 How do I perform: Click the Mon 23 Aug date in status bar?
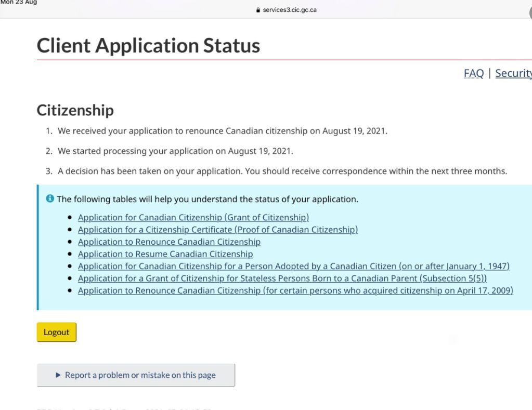pos(19,3)
